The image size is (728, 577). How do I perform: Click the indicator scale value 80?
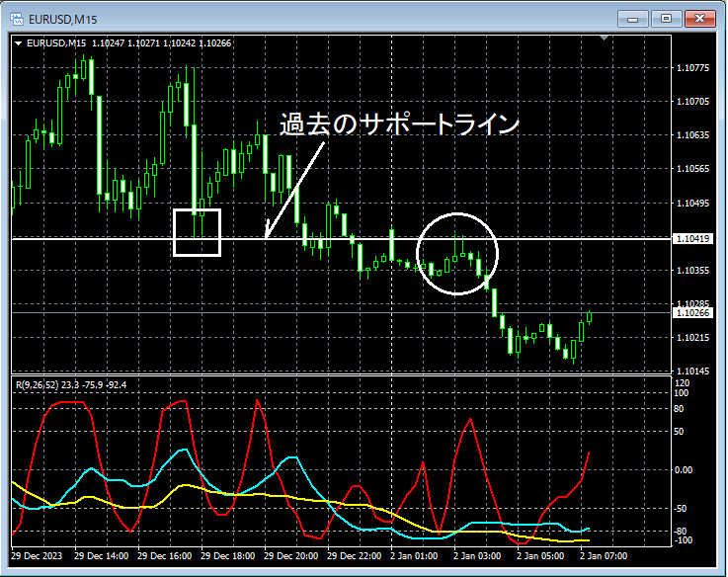(679, 409)
